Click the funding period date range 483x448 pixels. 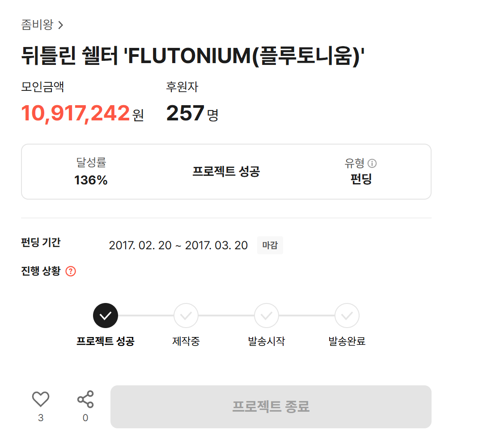178,245
